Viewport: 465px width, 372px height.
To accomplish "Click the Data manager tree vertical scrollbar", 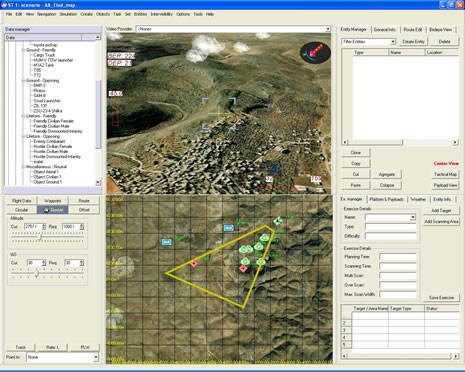I will (98, 110).
